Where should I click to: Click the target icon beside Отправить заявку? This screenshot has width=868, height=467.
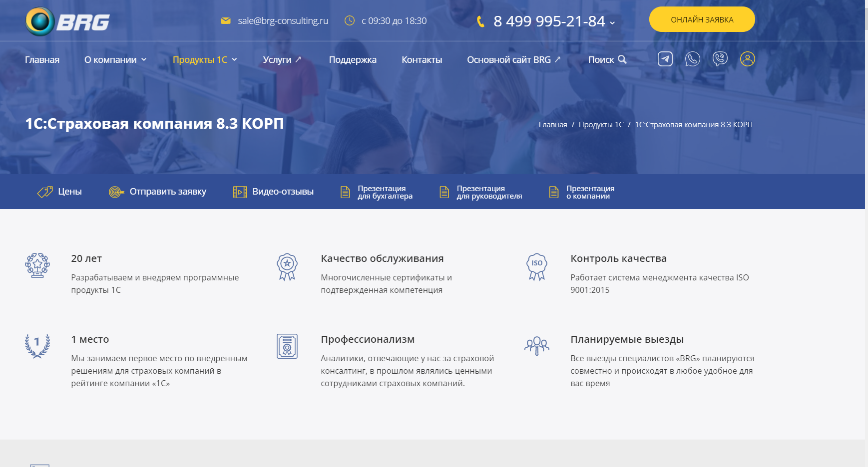116,192
